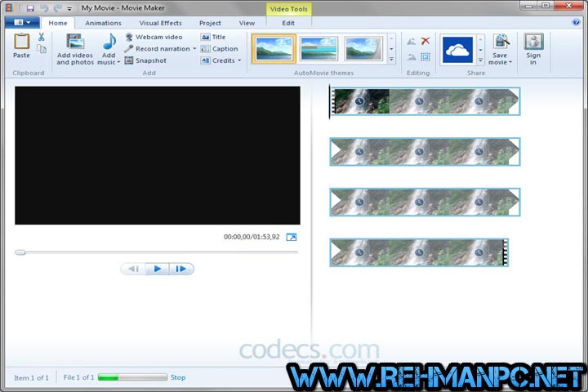Expand the Save movie dropdown arrow
Viewport: 588px width, 392px height.
click(x=510, y=62)
